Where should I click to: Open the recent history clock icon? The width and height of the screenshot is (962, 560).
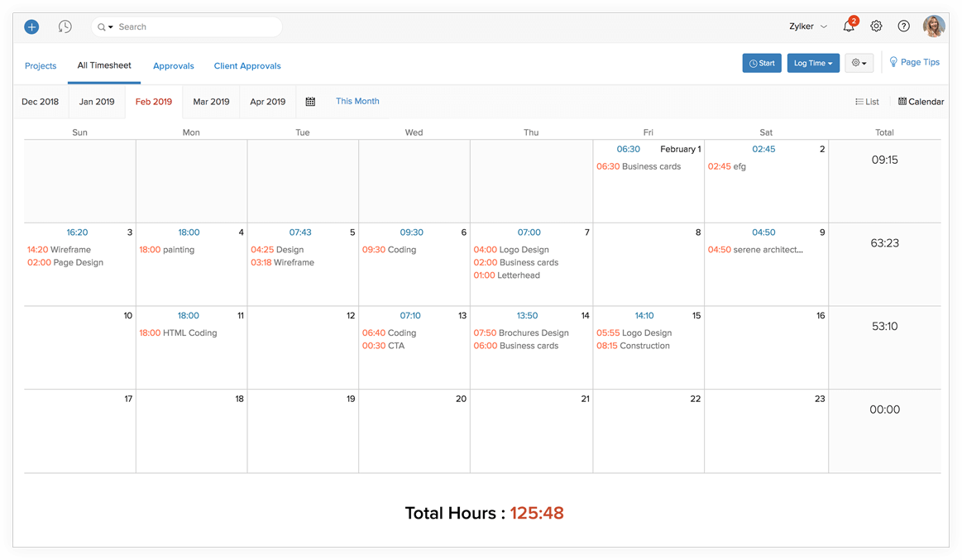[x=65, y=27]
